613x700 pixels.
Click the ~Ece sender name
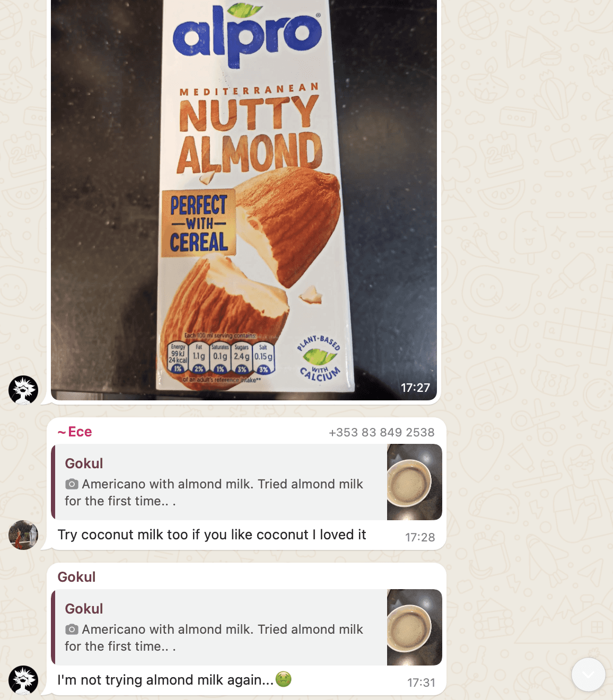click(x=75, y=432)
